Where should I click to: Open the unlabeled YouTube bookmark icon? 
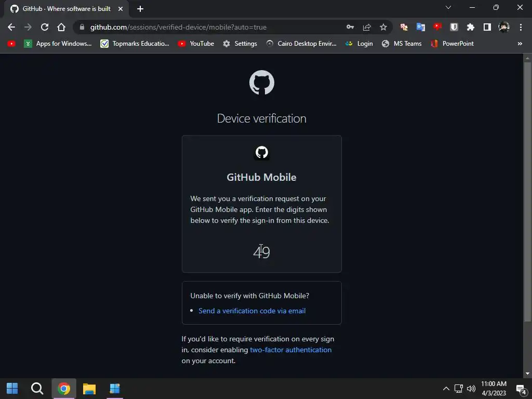coord(11,44)
